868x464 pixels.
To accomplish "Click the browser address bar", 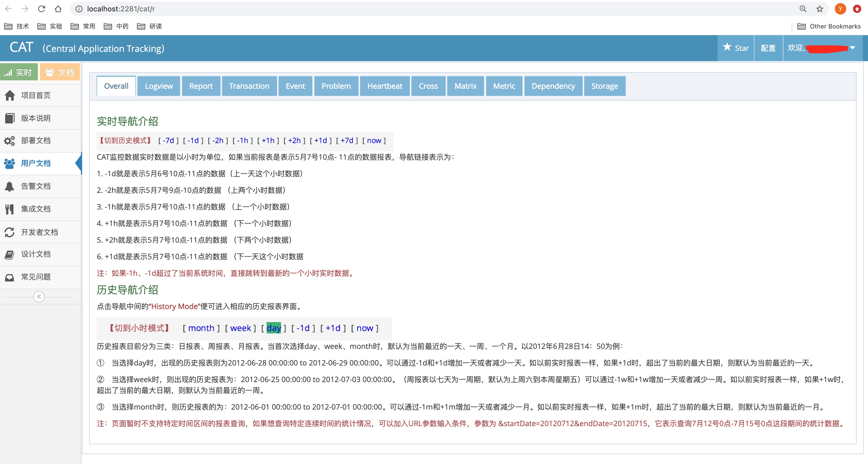I will (404, 9).
